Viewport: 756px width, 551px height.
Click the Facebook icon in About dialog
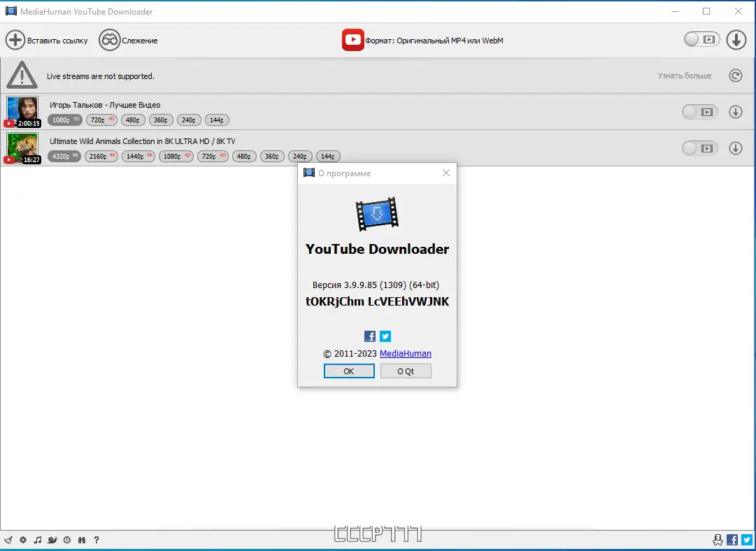pos(370,336)
